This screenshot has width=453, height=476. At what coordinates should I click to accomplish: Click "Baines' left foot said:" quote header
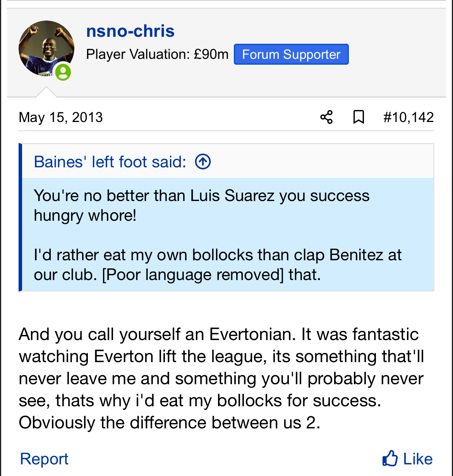coord(110,162)
